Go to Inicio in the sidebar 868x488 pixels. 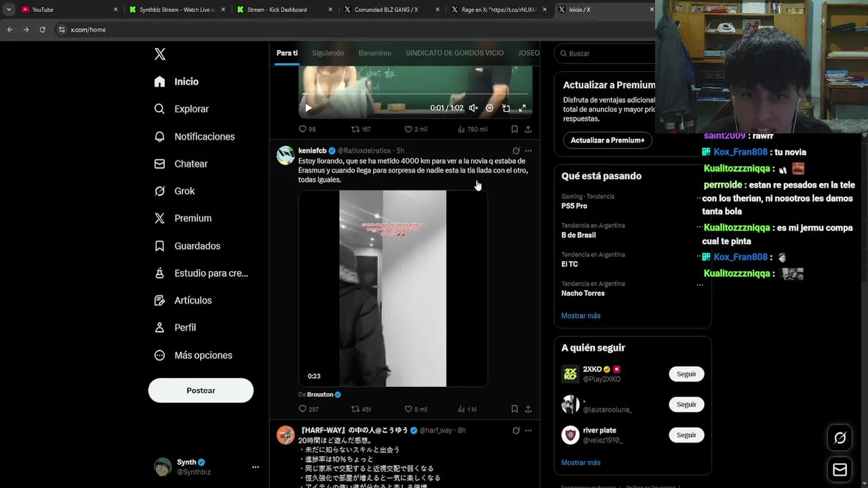tap(176, 81)
